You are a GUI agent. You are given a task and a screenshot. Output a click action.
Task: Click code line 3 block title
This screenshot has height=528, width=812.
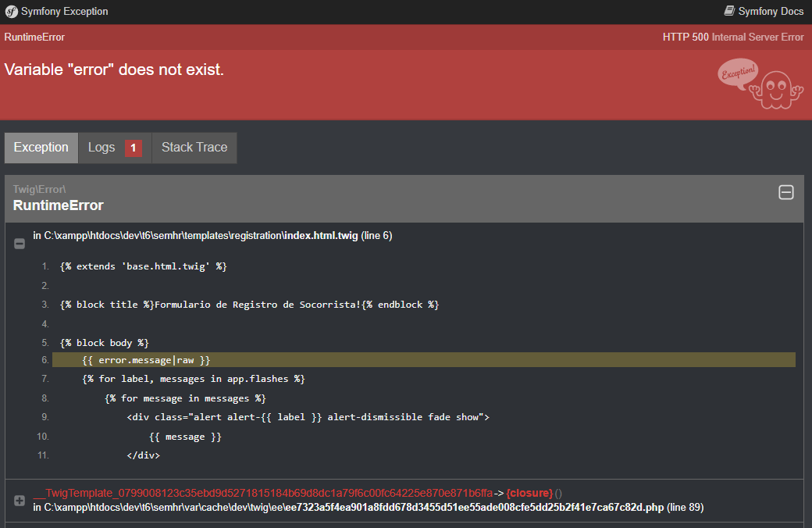coord(249,305)
